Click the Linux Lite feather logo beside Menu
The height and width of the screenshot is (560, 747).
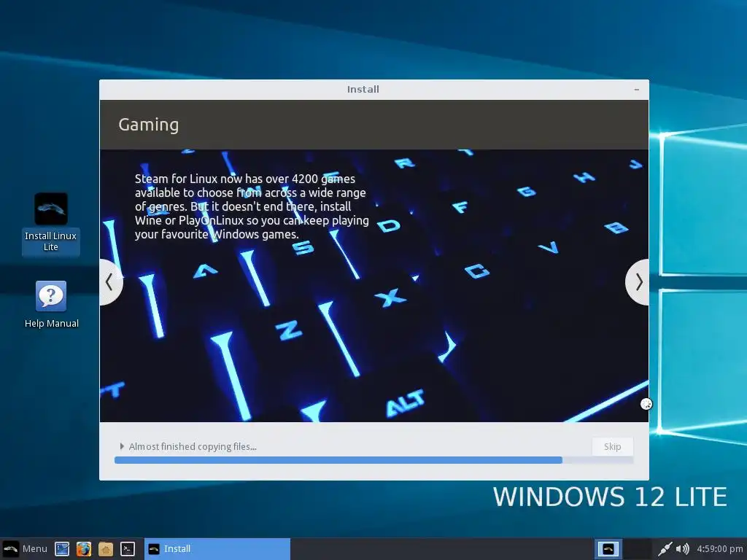[10, 548]
